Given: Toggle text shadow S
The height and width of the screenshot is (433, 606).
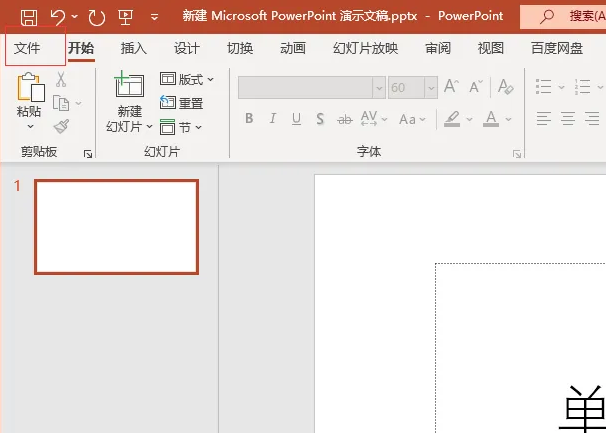Looking at the screenshot, I should click(x=320, y=119).
